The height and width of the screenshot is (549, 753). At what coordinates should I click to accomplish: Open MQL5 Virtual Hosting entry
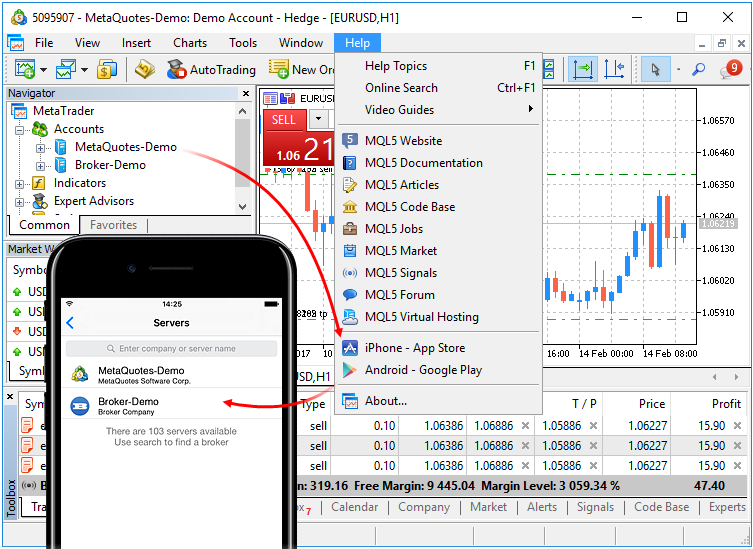pos(438,317)
